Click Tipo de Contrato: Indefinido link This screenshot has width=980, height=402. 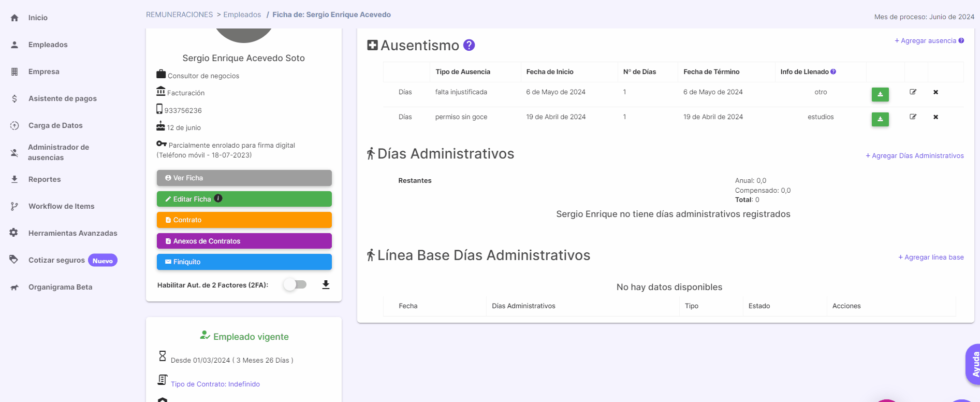[215, 384]
